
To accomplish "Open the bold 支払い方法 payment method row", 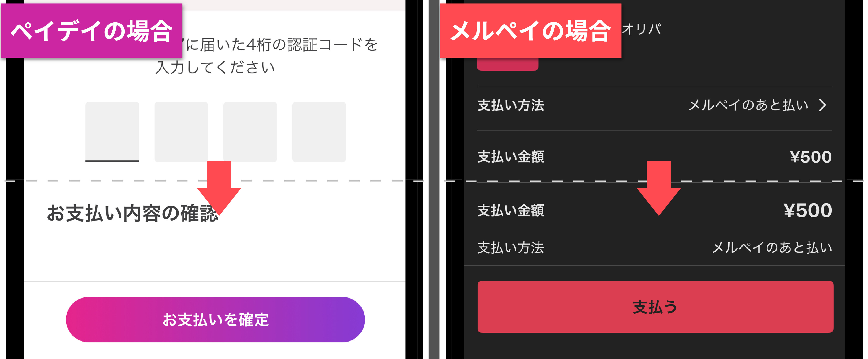I will click(x=511, y=105).
